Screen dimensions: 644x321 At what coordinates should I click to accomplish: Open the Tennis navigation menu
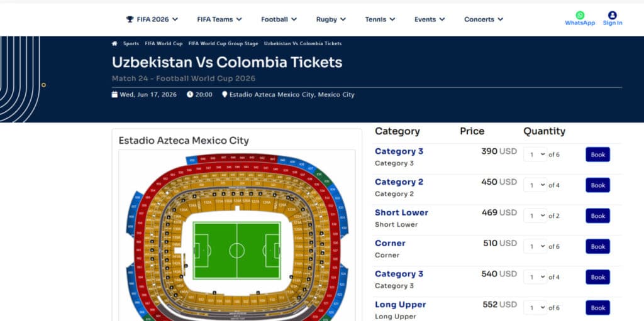coord(380,19)
